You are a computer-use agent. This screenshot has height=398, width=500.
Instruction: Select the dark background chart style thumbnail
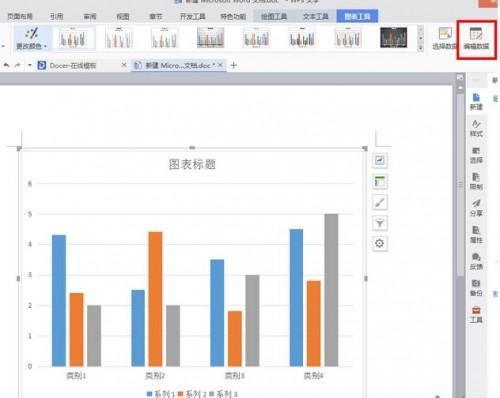point(393,38)
